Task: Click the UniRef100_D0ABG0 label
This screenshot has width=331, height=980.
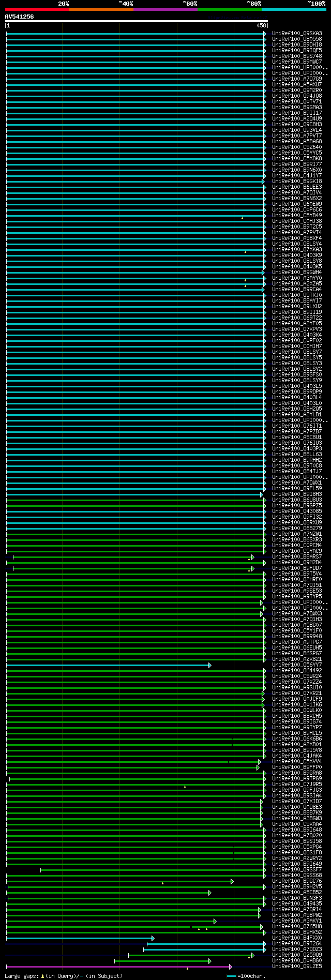Action: [297, 961]
